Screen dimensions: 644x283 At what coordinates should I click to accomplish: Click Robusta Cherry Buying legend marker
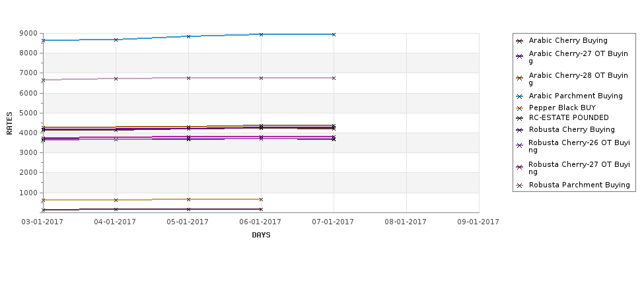520,130
